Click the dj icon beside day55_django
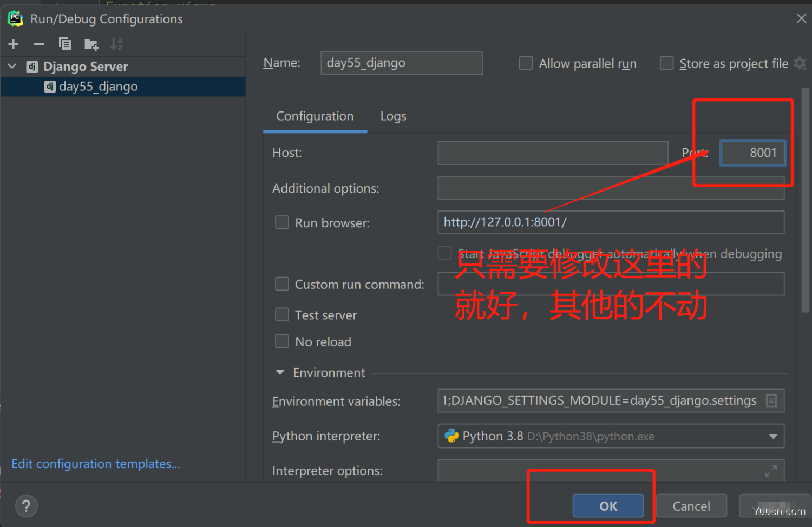The width and height of the screenshot is (812, 527). [x=50, y=87]
